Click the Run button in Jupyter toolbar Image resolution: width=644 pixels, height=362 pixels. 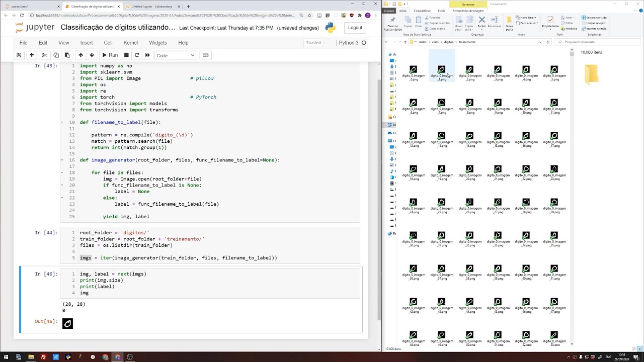point(110,55)
